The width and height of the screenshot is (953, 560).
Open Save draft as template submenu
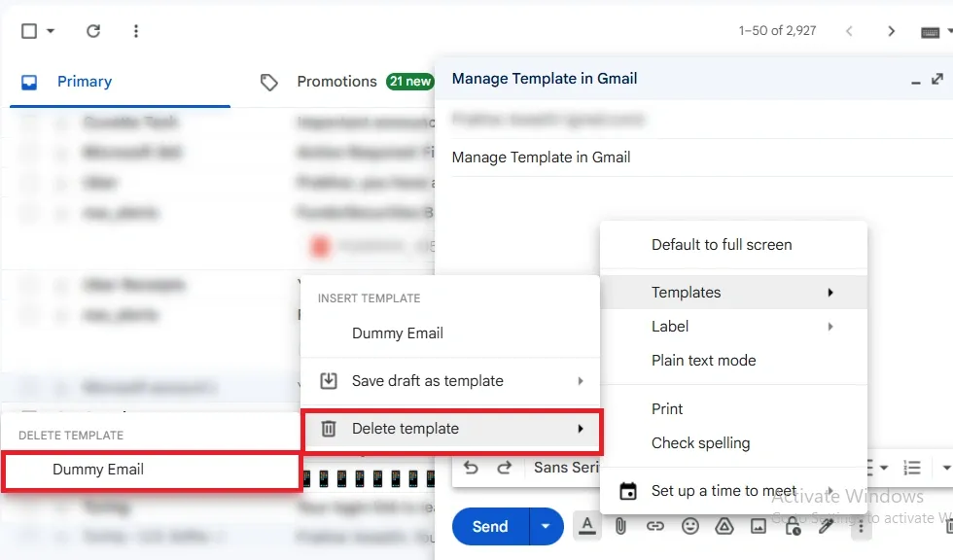(450, 381)
